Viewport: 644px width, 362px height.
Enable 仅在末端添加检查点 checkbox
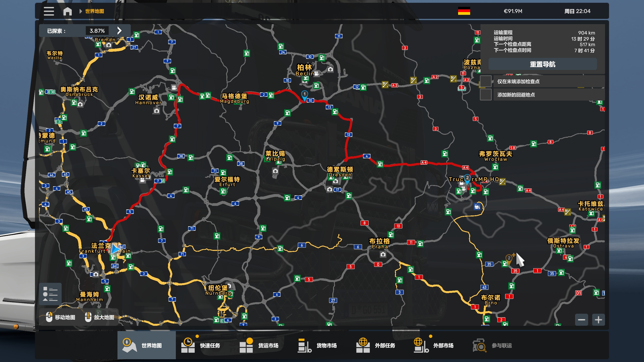(x=486, y=81)
